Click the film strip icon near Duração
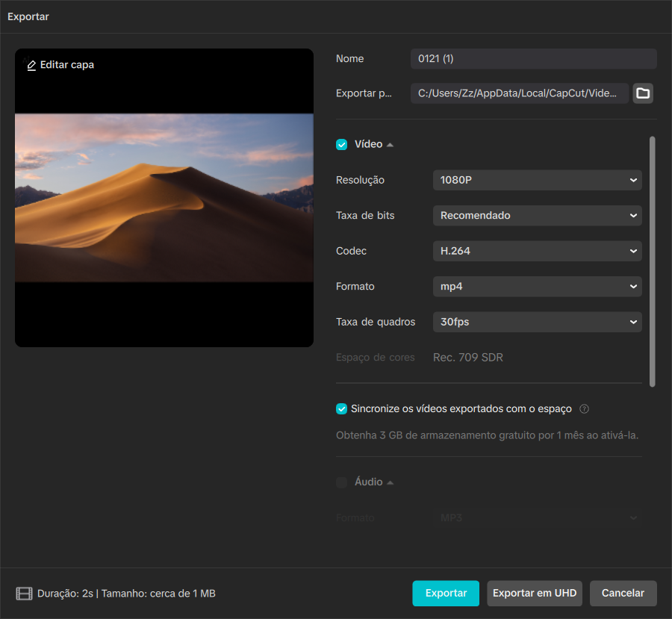 click(x=24, y=594)
